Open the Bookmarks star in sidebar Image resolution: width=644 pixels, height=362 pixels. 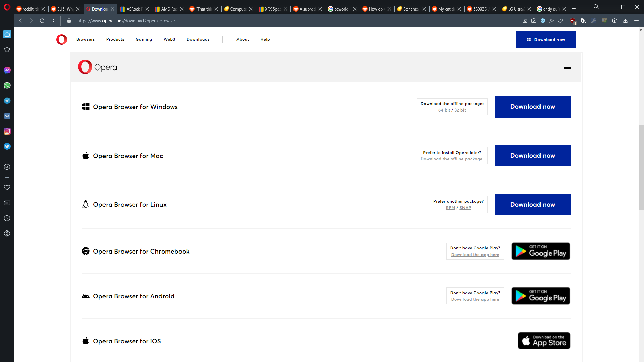click(7, 49)
